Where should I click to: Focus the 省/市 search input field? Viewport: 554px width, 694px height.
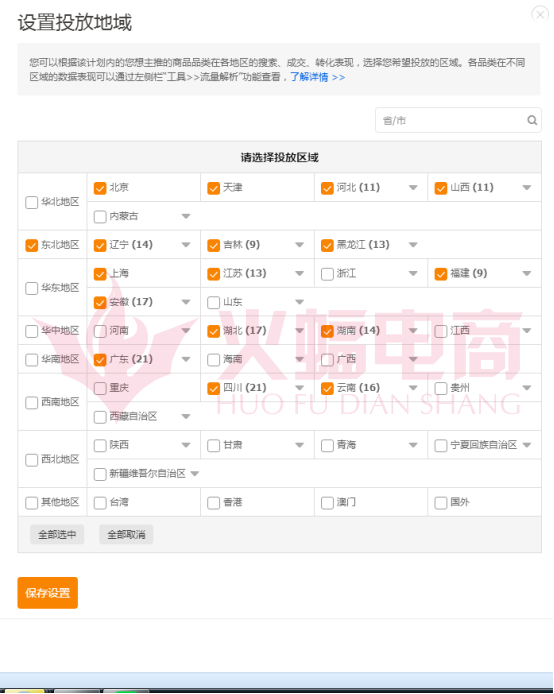(x=451, y=120)
